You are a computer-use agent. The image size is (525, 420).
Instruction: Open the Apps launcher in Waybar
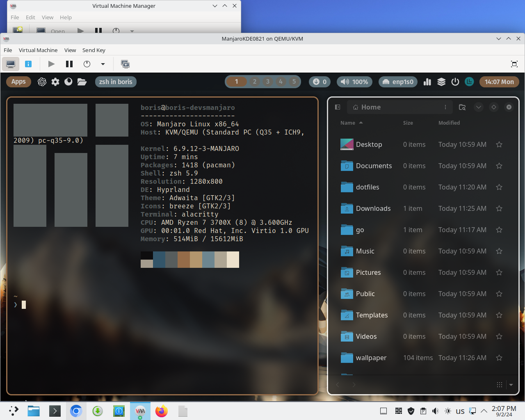18,82
